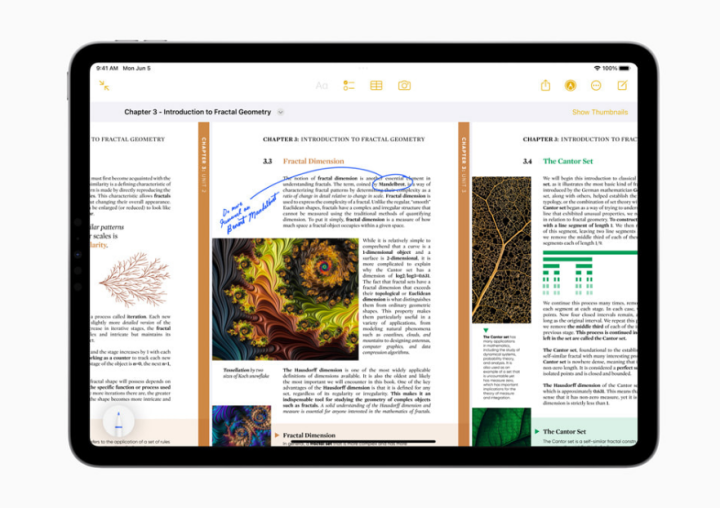The image size is (720, 508).
Task: Tap the 9:41 AM clock in status bar
Action: pos(107,68)
